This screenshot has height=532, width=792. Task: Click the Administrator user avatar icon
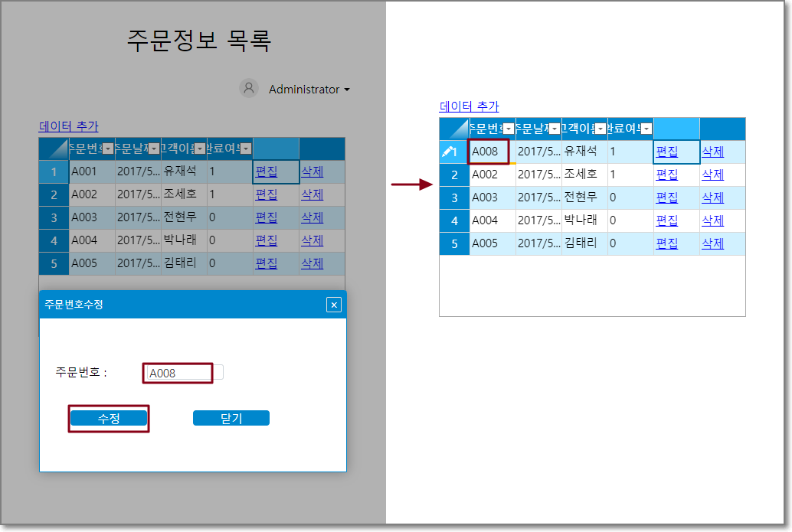click(x=248, y=89)
